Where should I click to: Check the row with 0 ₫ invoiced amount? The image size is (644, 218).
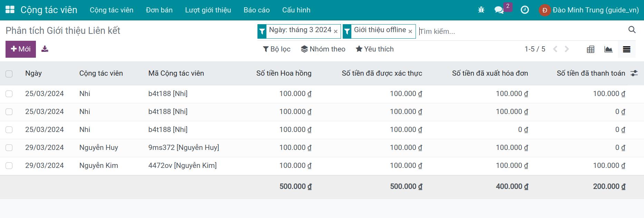pos(9,130)
